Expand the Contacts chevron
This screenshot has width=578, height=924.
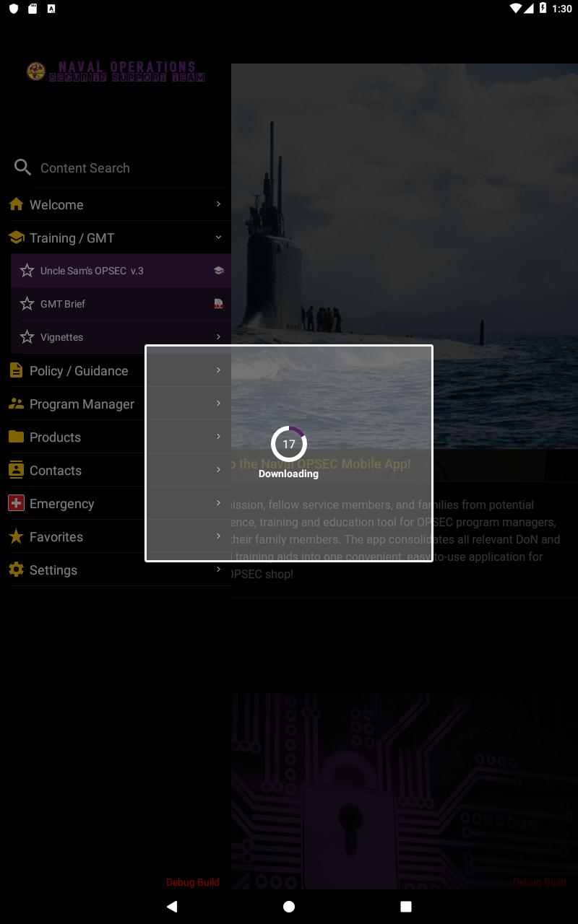(218, 470)
